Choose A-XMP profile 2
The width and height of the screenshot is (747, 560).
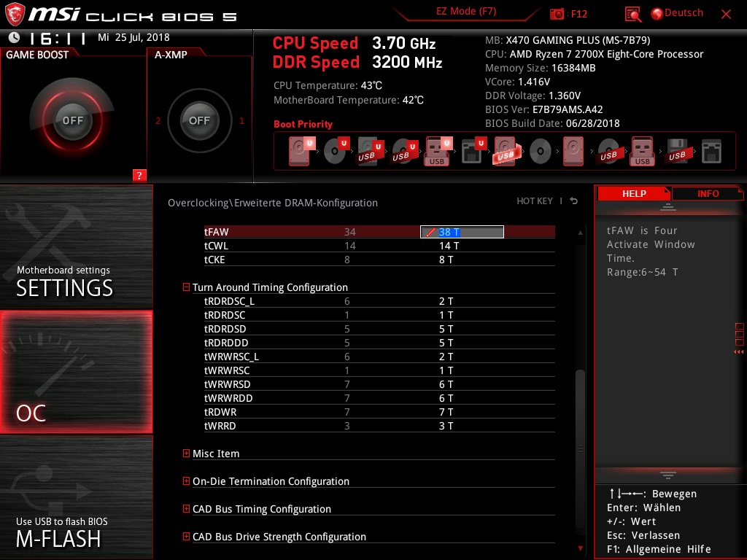pyautogui.click(x=158, y=120)
